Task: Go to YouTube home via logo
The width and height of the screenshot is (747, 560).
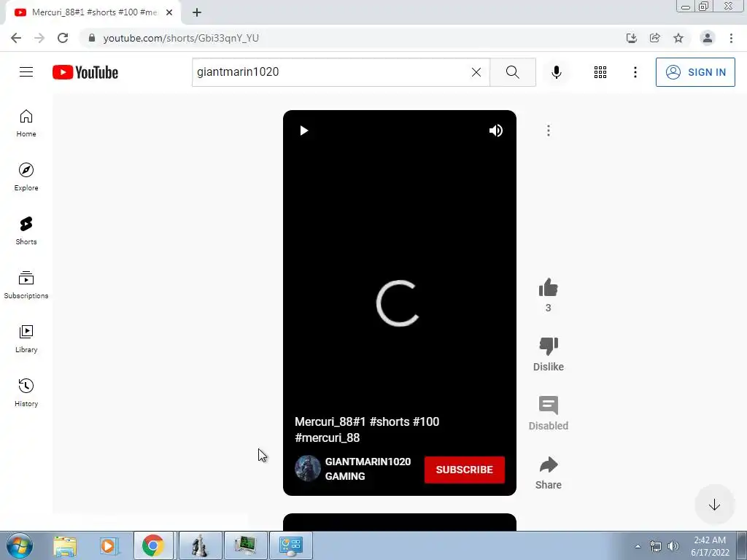Action: (85, 72)
